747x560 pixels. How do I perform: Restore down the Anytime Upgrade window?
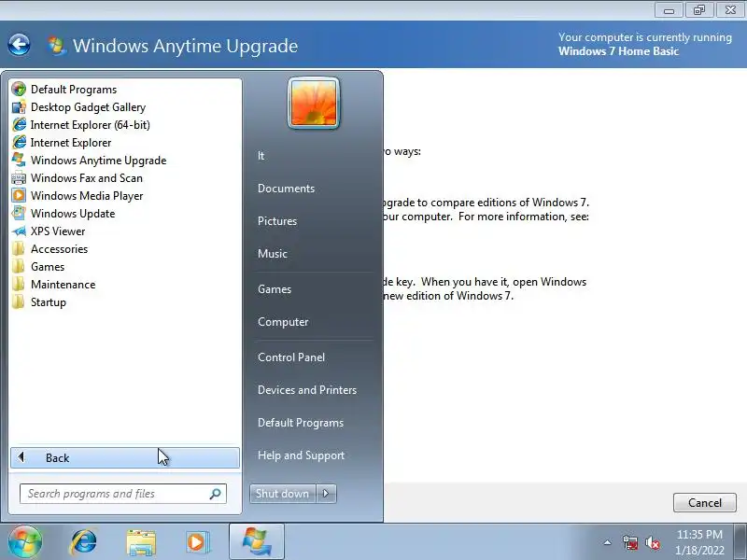pyautogui.click(x=698, y=10)
